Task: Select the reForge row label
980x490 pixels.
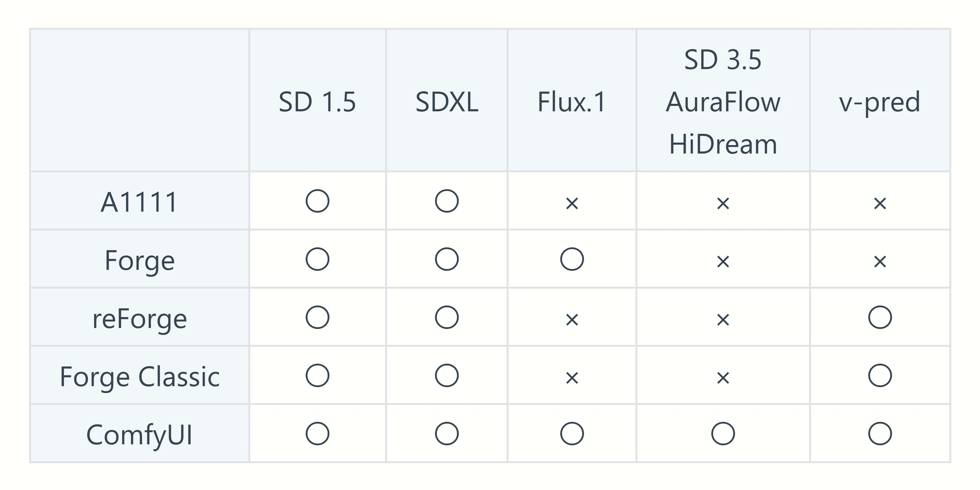Action: click(x=139, y=319)
